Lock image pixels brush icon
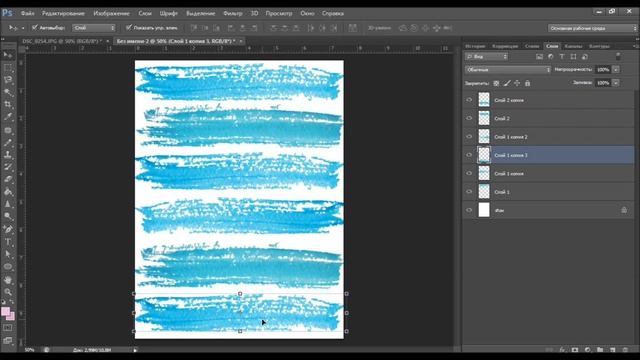 [507, 83]
